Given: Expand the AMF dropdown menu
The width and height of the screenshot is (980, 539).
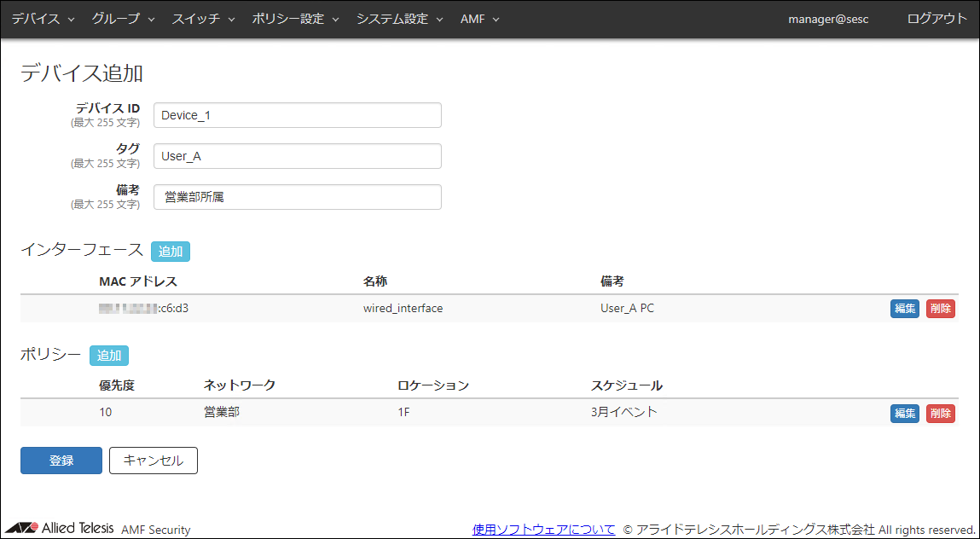Looking at the screenshot, I should [x=479, y=19].
